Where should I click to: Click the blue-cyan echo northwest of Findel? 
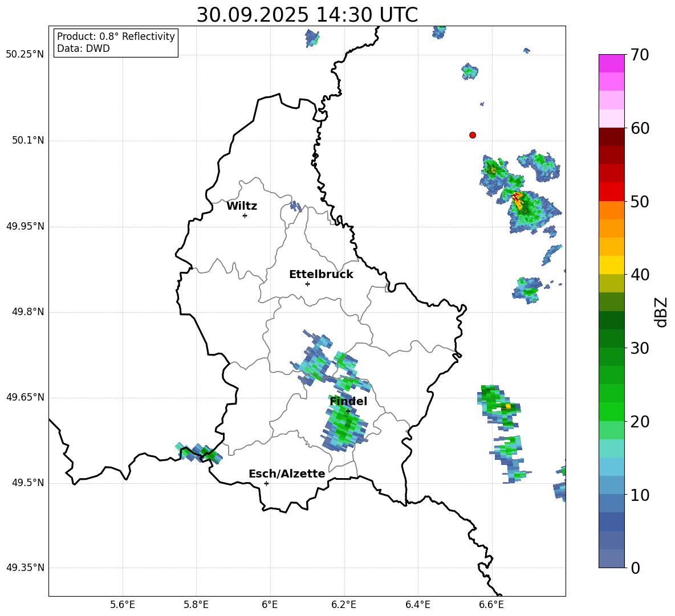[313, 358]
